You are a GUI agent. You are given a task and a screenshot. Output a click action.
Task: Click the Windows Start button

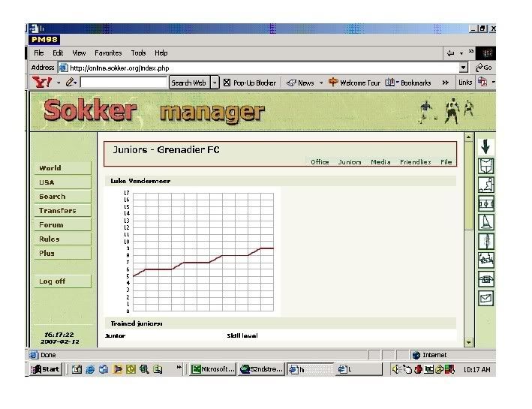pos(46,369)
